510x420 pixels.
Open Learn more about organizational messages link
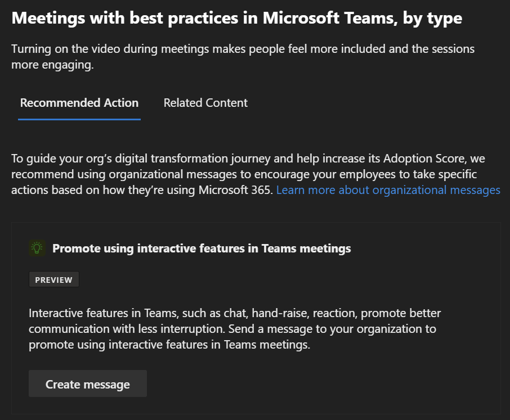[388, 189]
